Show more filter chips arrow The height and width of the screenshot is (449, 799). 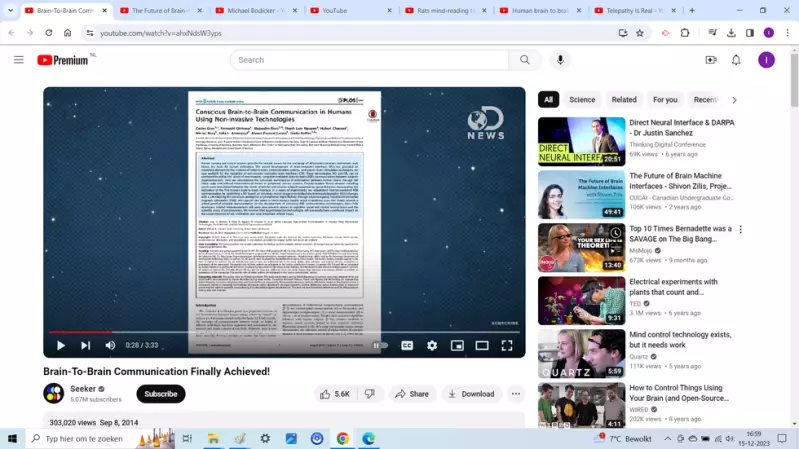pos(734,100)
